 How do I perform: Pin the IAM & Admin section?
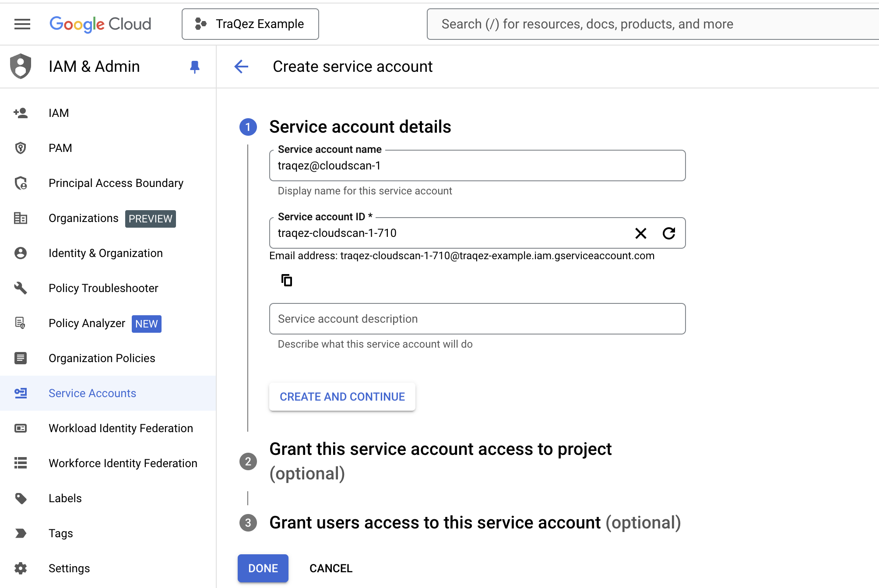195,67
